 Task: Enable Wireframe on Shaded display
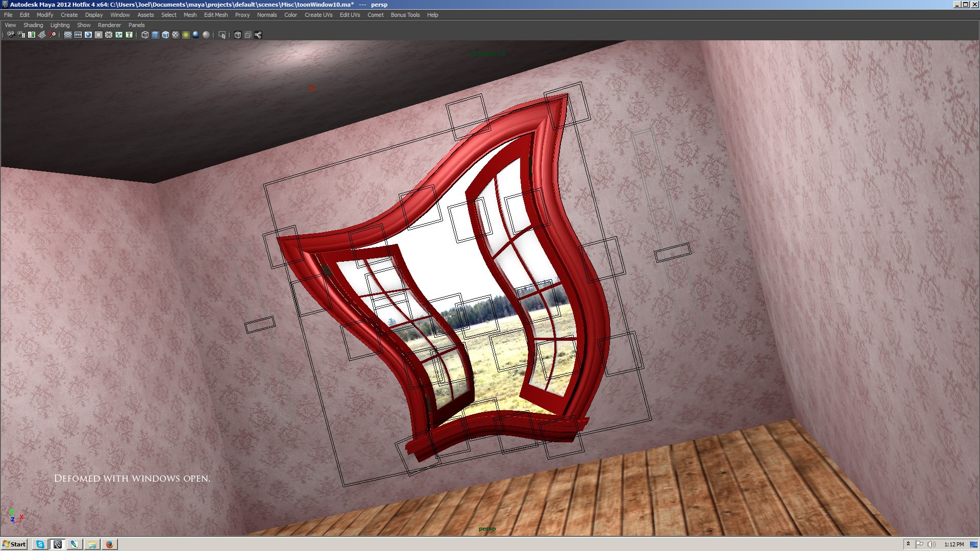[165, 35]
